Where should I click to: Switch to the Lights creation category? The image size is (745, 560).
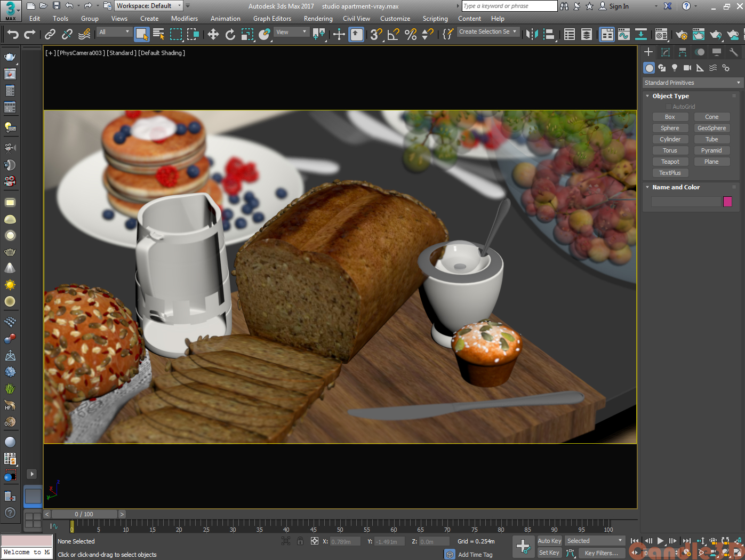[x=675, y=68]
